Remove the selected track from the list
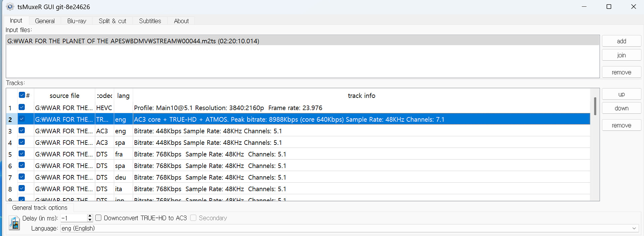The image size is (644, 236). [621, 125]
